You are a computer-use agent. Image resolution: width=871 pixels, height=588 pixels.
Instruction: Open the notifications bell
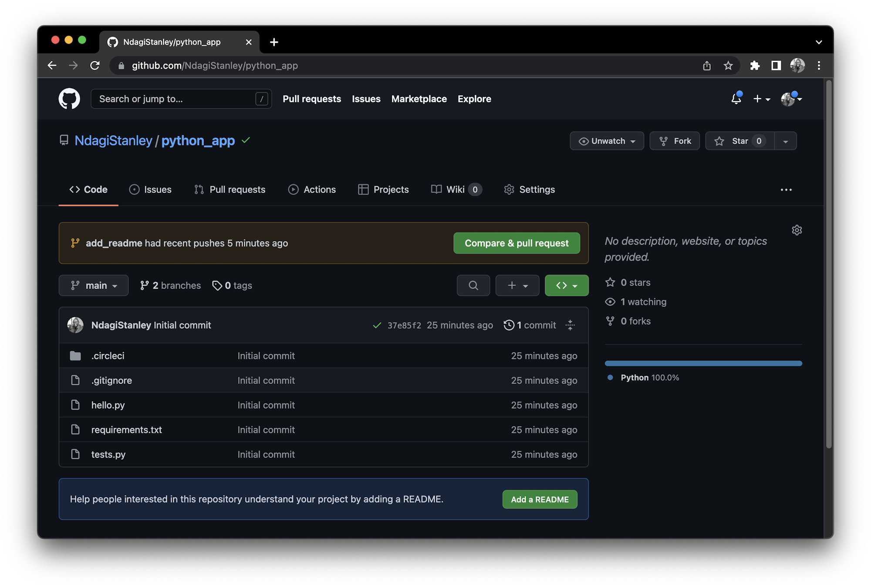[736, 99]
